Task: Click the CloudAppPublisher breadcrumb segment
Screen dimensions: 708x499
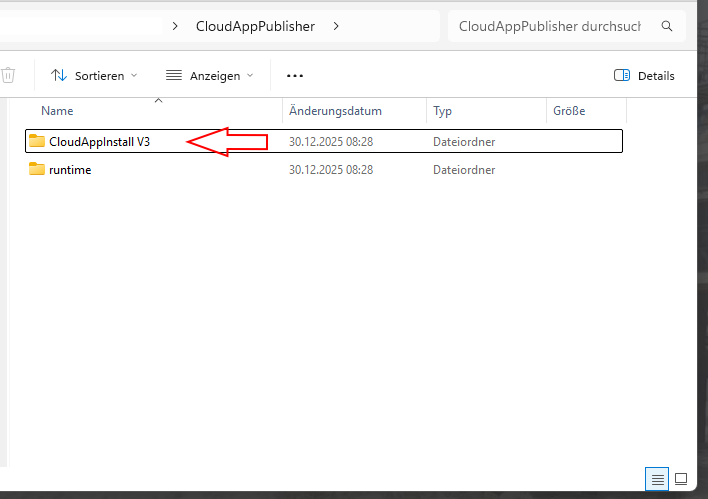Action: click(x=255, y=26)
